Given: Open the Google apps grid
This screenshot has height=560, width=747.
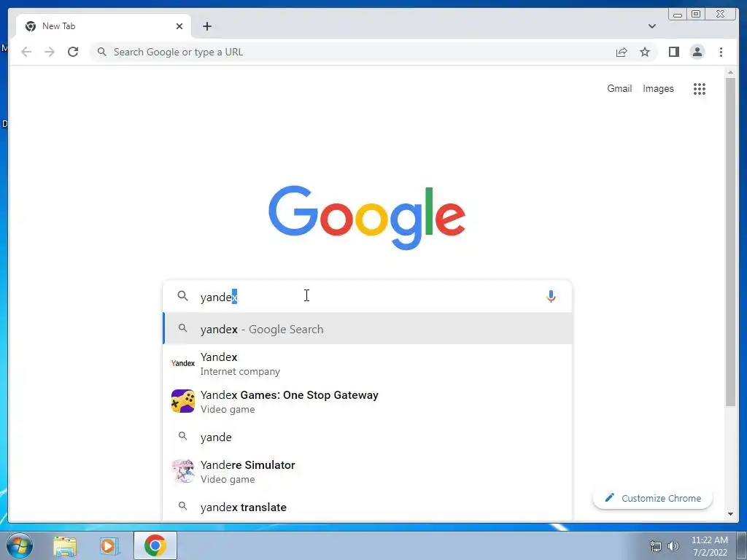Looking at the screenshot, I should 700,88.
